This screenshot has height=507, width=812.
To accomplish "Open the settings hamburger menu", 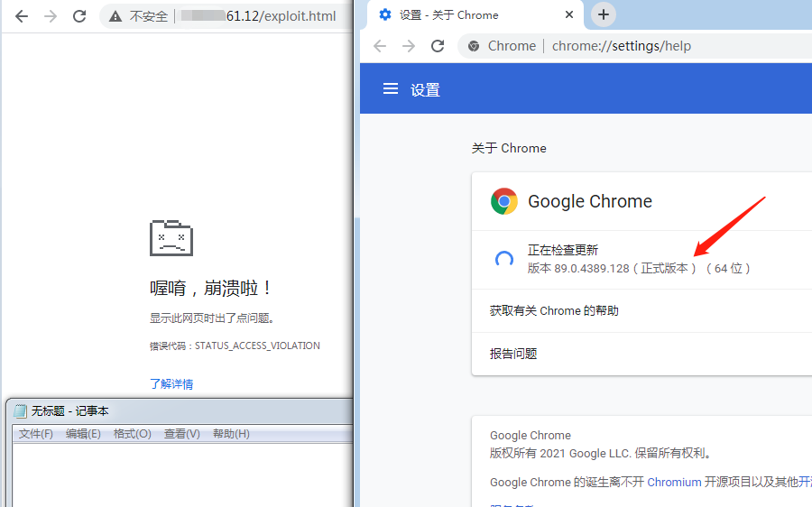I will point(391,89).
